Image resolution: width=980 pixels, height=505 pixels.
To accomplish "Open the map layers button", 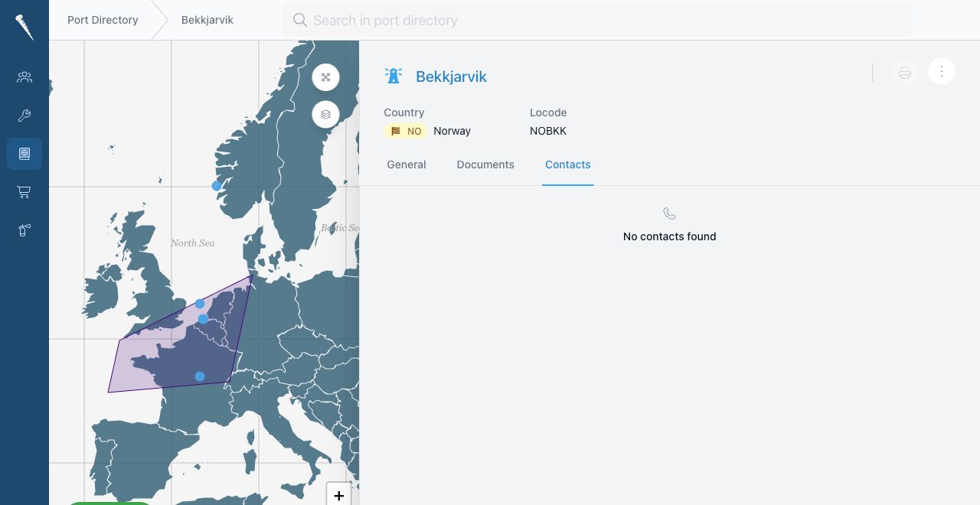I will click(x=325, y=114).
